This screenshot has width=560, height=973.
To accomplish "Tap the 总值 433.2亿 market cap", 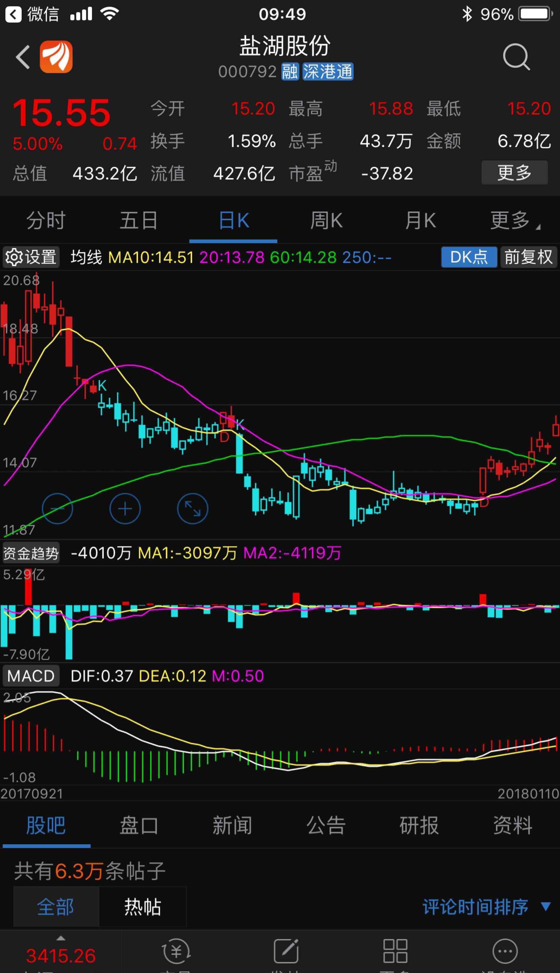I will pyautogui.click(x=75, y=173).
